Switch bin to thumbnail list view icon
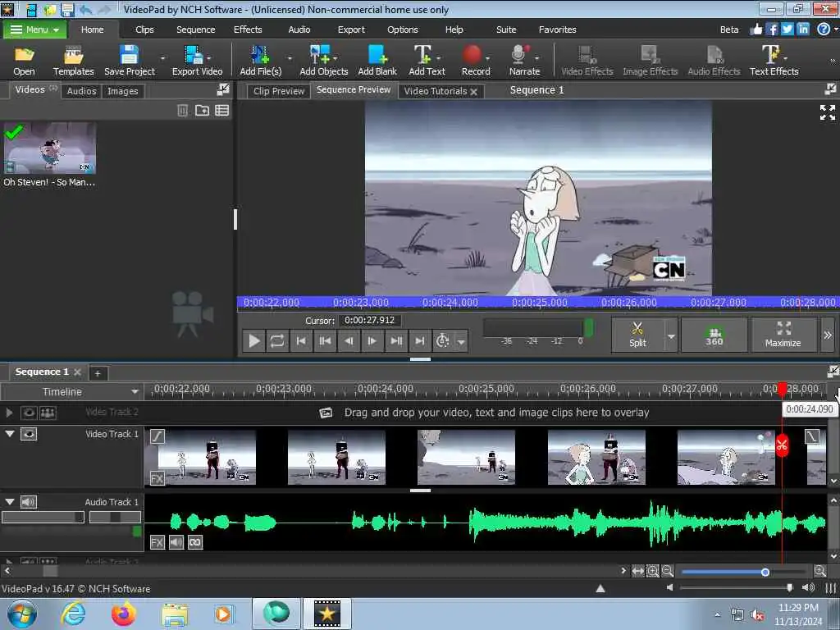This screenshot has height=630, width=840. [x=221, y=111]
